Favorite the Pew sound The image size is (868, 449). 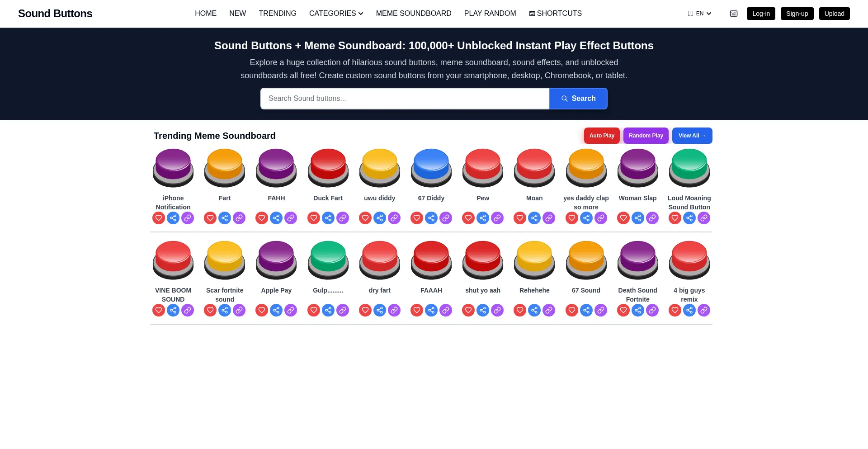[x=468, y=218]
